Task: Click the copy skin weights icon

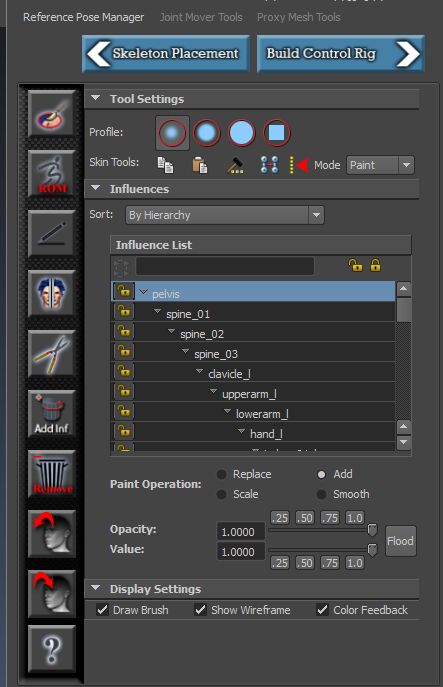Action: pyautogui.click(x=165, y=165)
